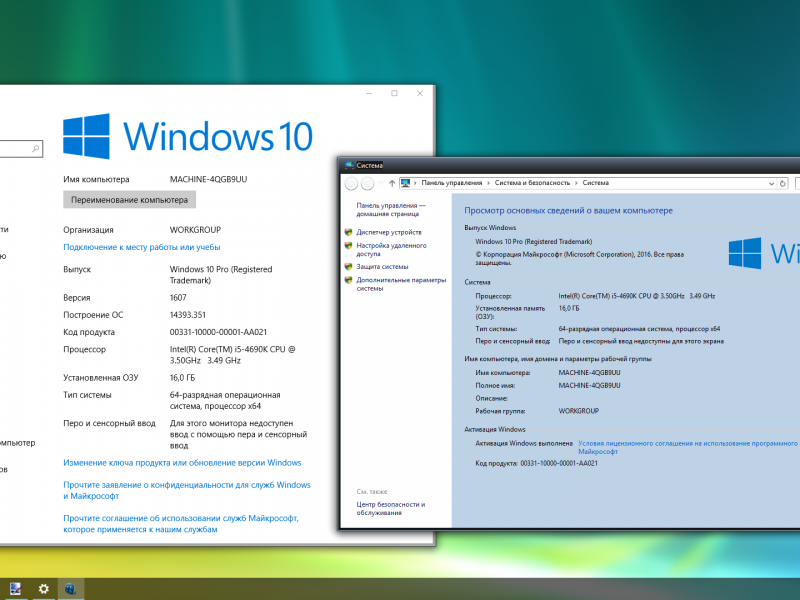Viewport: 800px width, 600px height.
Task: Select the Система breadcrumb item
Action: pos(595,183)
